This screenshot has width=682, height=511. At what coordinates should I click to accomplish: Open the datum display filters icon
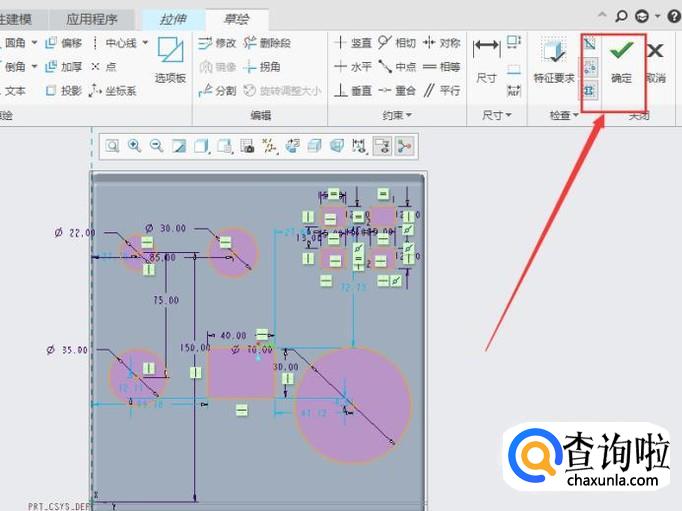(x=270, y=146)
